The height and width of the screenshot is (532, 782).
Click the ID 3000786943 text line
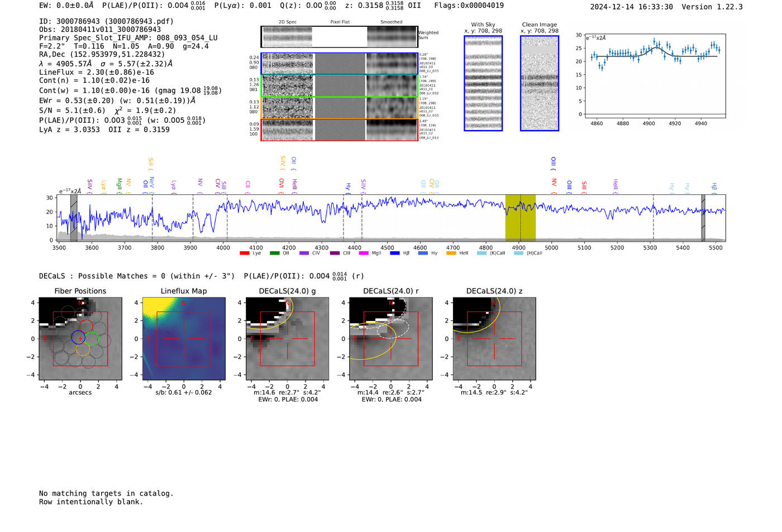(106, 21)
